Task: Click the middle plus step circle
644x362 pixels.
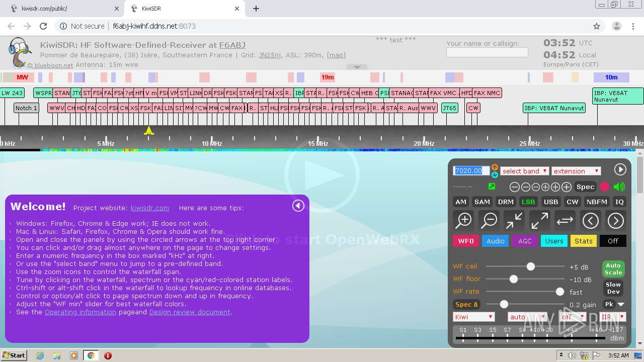Action: (x=555, y=187)
